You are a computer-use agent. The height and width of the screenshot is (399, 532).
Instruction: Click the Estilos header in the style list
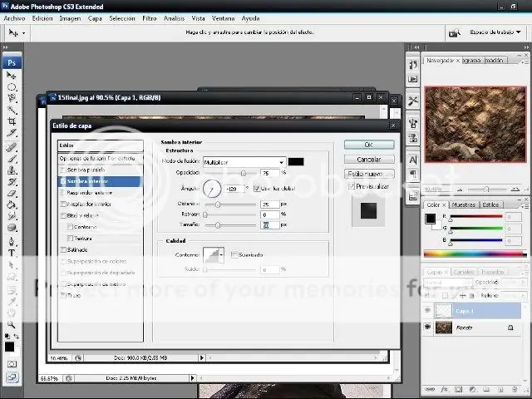coord(101,145)
